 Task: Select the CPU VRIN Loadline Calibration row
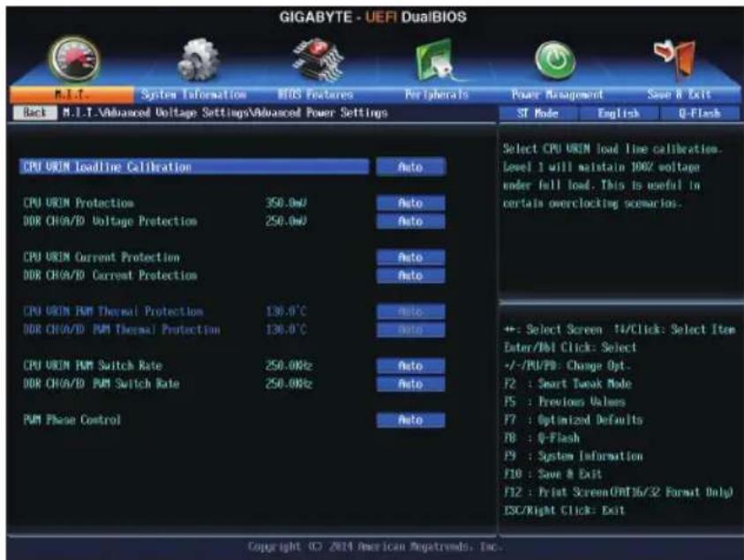(x=194, y=167)
